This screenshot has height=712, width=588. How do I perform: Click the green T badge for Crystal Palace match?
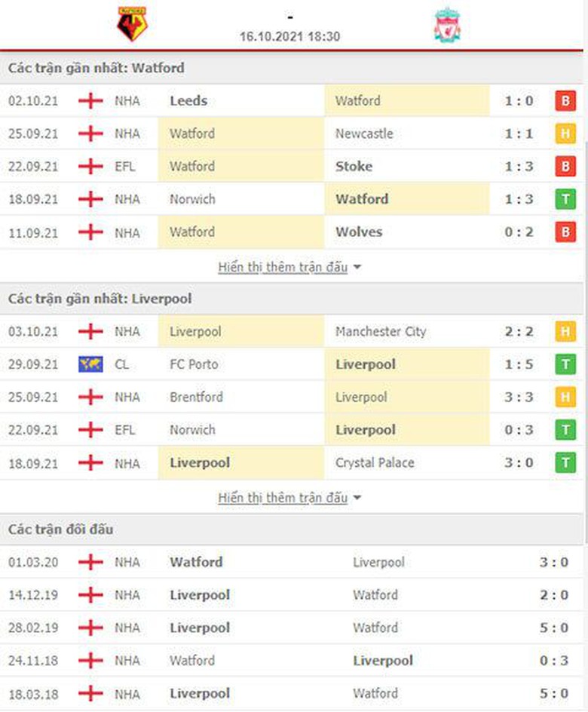[565, 463]
